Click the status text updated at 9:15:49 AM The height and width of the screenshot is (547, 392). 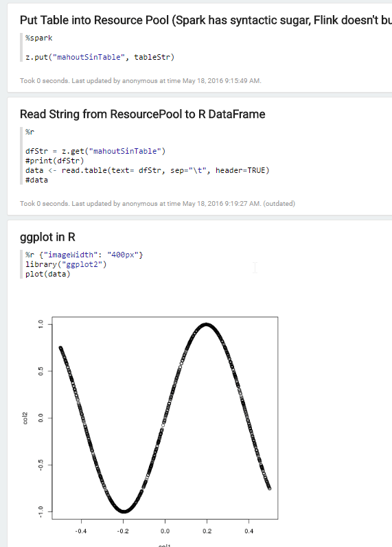[x=140, y=81]
